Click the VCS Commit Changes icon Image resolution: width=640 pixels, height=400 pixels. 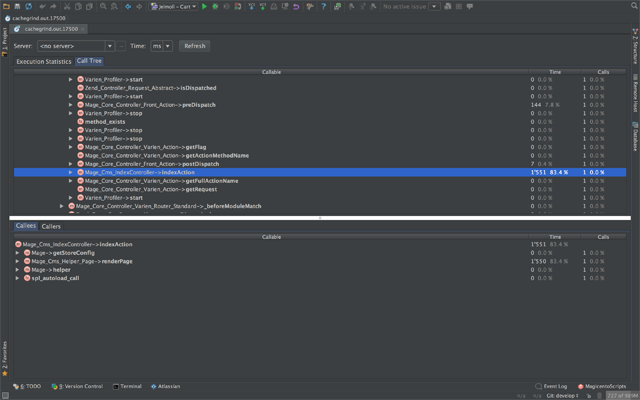pos(262,6)
